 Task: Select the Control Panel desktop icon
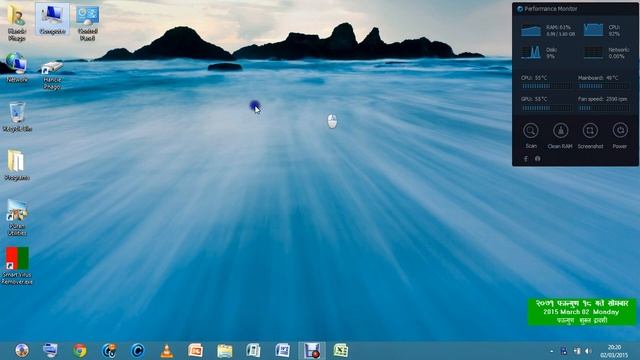point(87,23)
